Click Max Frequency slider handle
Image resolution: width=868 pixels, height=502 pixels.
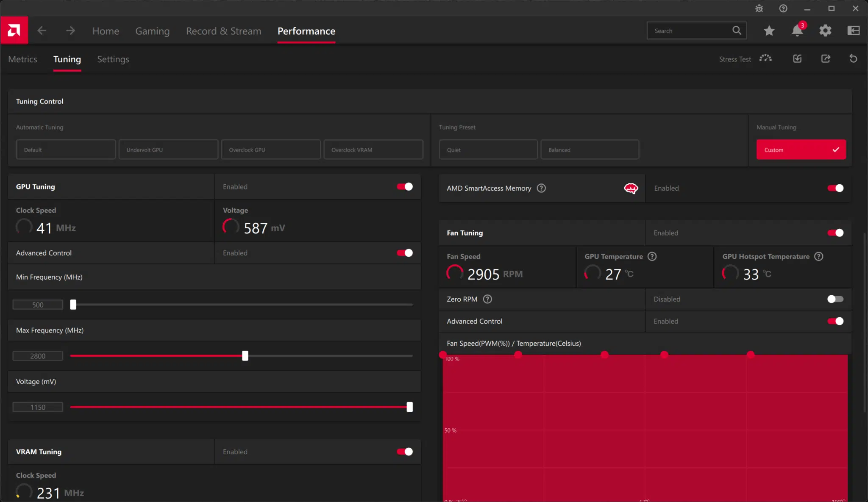coord(245,356)
